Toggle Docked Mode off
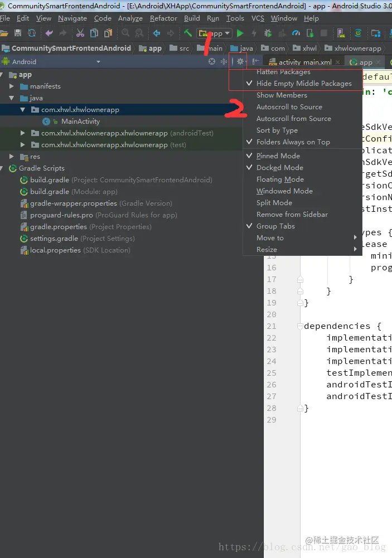392x558 pixels. 303,168
